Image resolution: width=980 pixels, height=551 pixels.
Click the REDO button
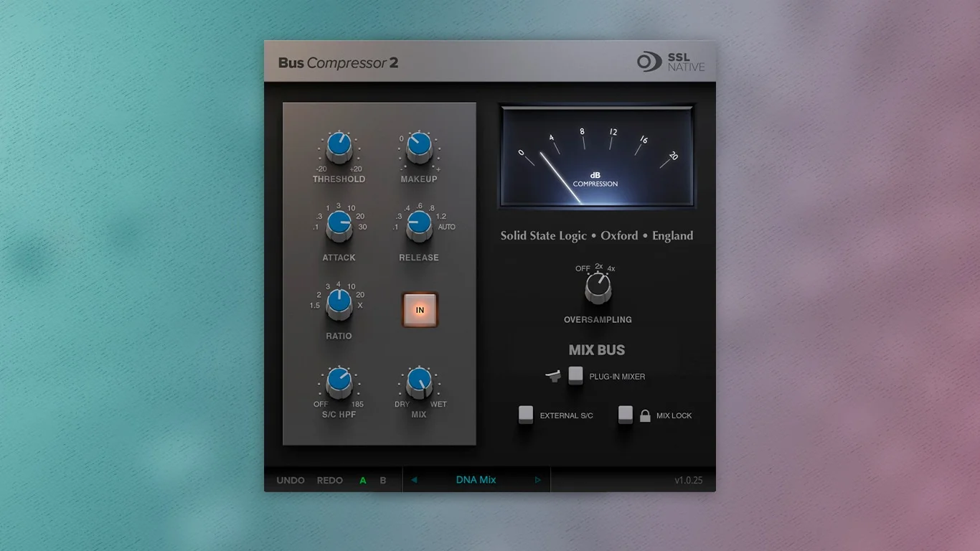click(x=329, y=480)
